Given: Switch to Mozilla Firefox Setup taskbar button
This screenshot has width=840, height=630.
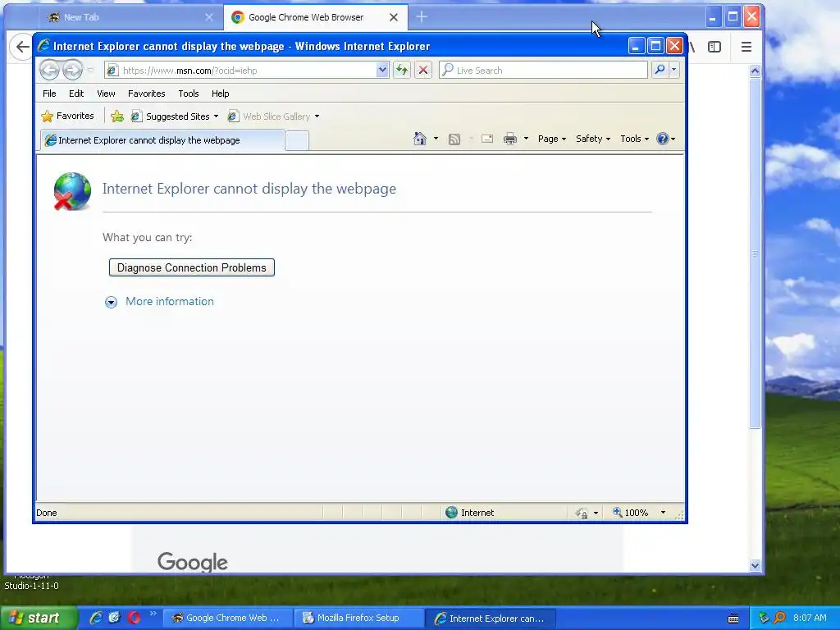Looking at the screenshot, I should coord(358,619).
